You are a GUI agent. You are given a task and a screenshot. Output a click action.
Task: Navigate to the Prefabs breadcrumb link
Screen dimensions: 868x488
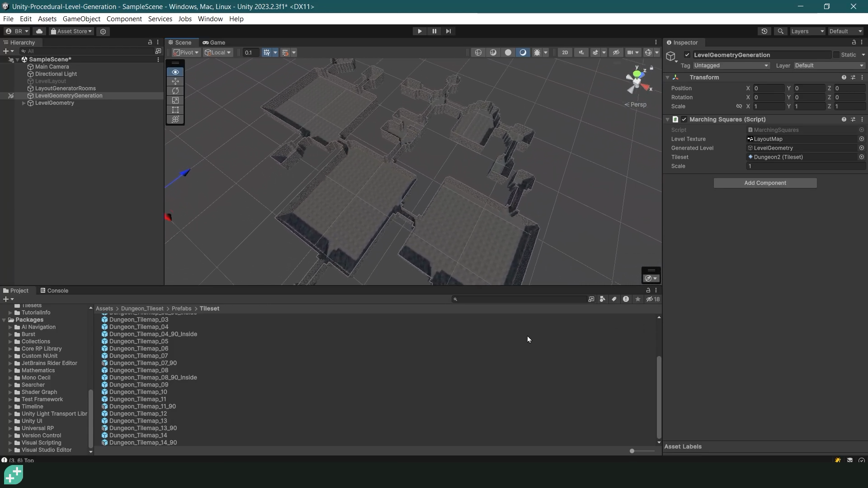pos(181,308)
